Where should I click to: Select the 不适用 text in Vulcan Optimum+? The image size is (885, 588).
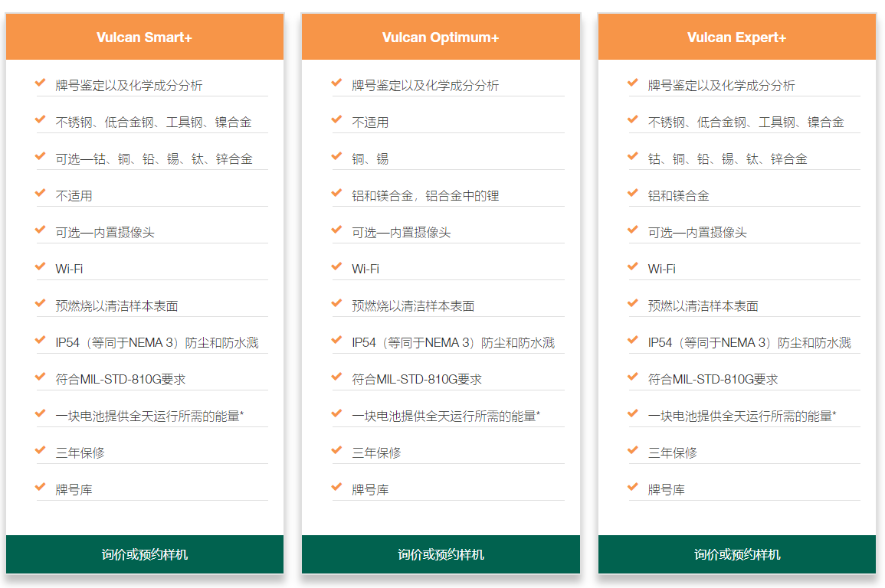click(370, 122)
